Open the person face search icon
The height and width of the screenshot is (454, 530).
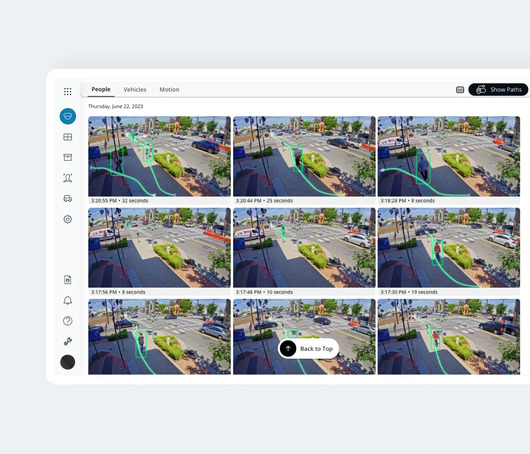tap(68, 178)
